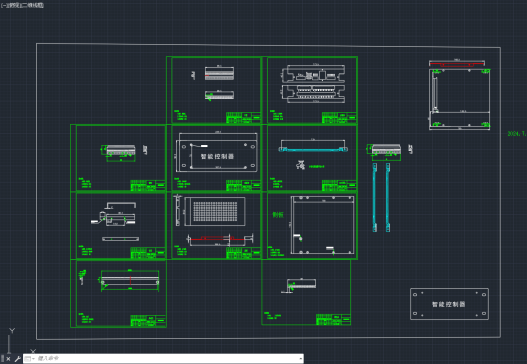This screenshot has height=364, width=527.
Task: Click the command line grip handle
Action: point(2,359)
